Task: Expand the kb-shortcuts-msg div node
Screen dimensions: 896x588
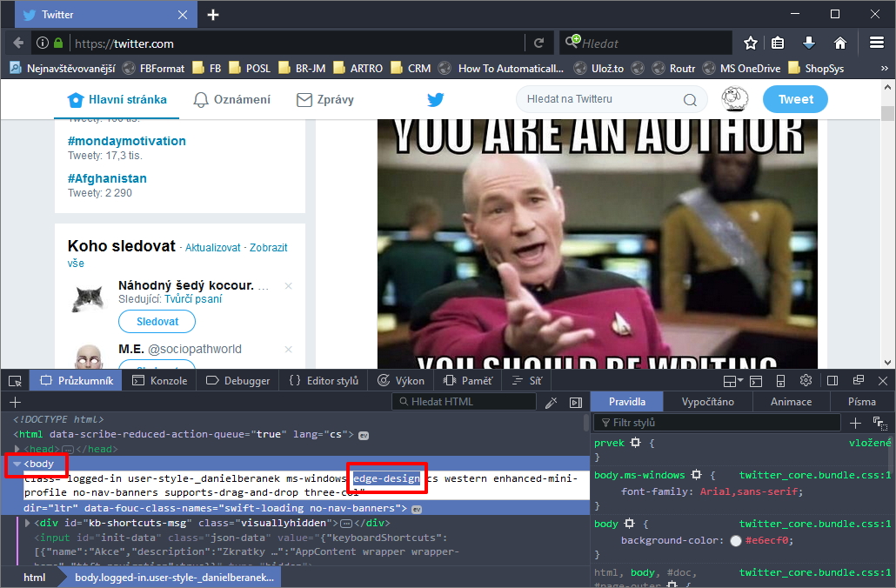Action: (x=28, y=523)
